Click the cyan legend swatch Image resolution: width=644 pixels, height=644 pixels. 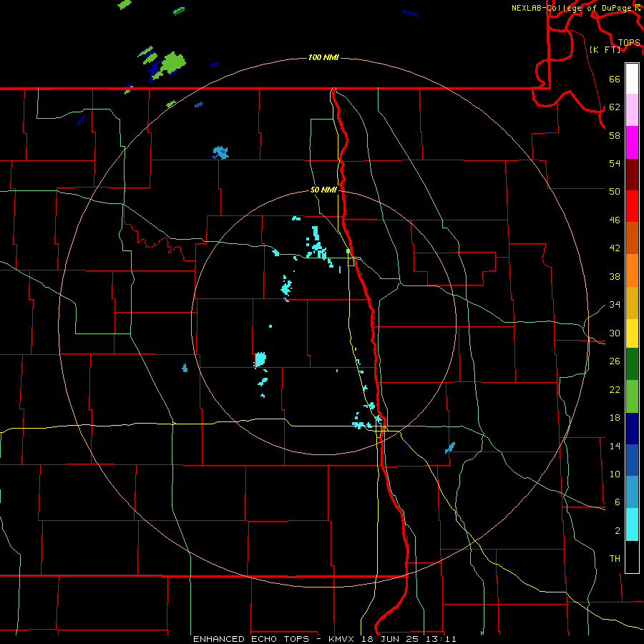pyautogui.click(x=632, y=525)
